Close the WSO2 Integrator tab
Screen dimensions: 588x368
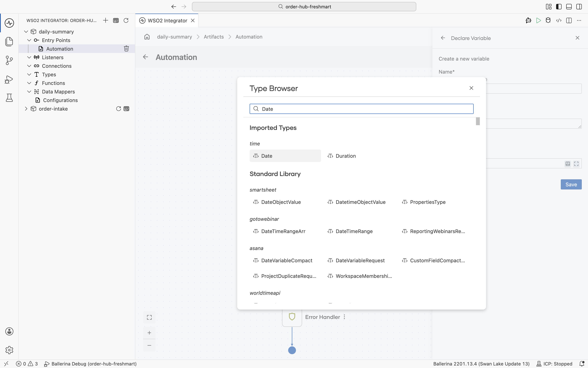[x=193, y=20]
